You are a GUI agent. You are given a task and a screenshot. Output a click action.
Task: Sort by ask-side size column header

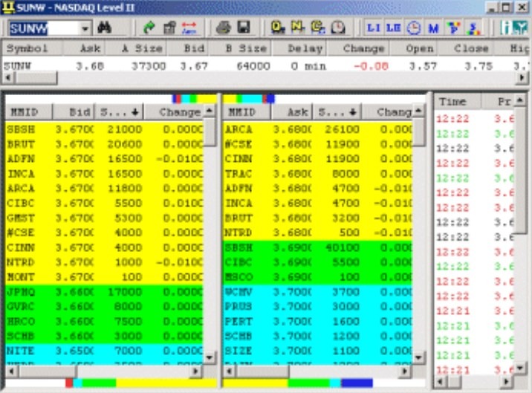click(x=337, y=111)
